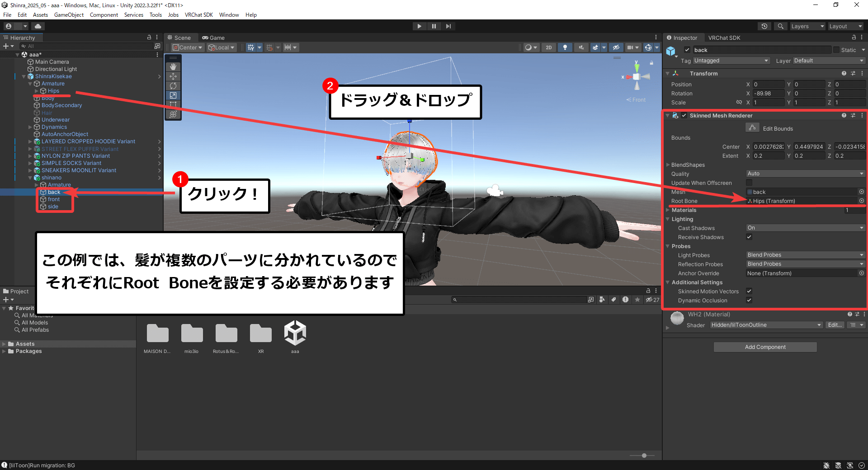
Task: Click the WH2 material preview sphere
Action: click(x=677, y=318)
